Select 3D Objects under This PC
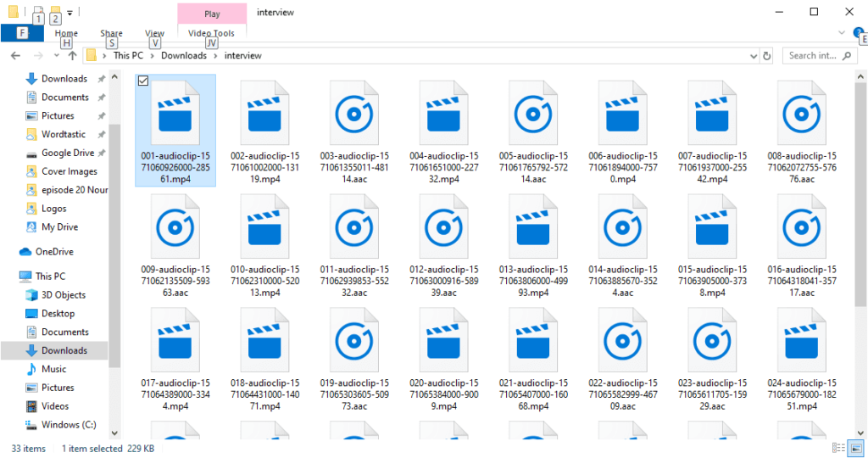The width and height of the screenshot is (868, 458). point(63,294)
